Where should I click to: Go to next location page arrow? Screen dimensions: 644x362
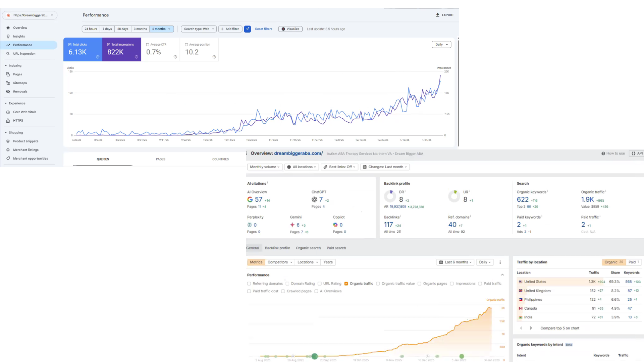pos(531,328)
